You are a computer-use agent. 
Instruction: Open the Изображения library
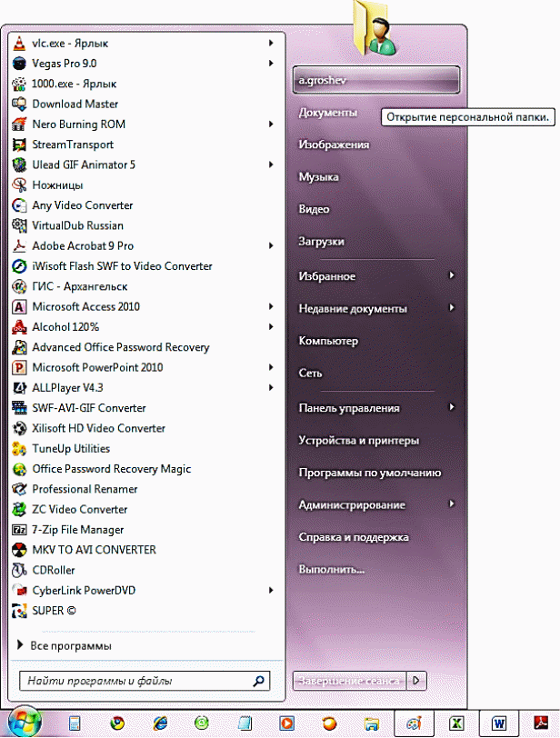point(334,145)
